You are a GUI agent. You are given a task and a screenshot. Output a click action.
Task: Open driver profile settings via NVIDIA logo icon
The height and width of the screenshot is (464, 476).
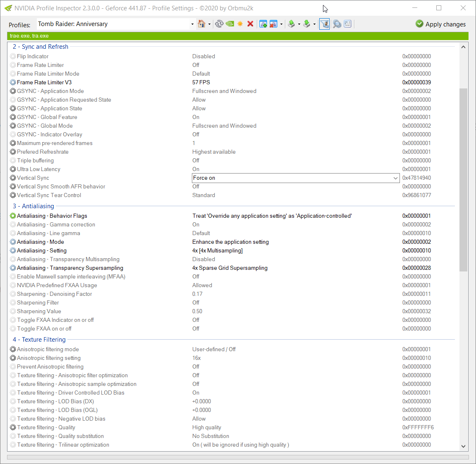[230, 24]
